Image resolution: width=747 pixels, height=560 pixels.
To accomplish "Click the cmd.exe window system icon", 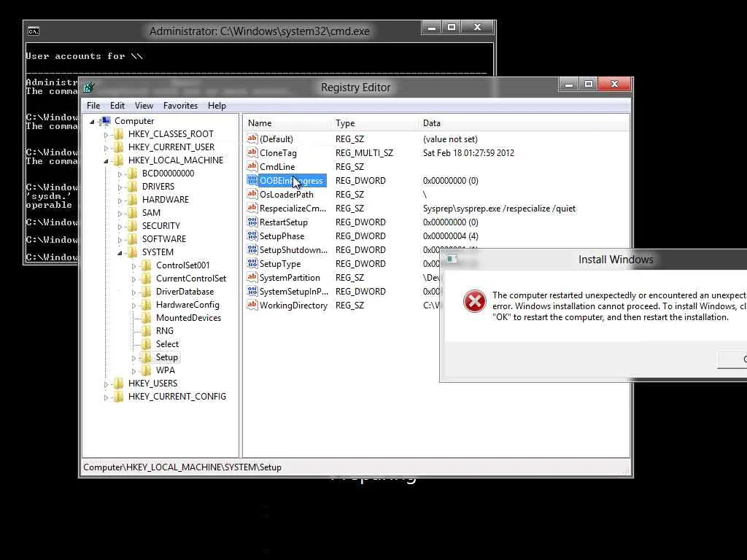I will [x=34, y=31].
